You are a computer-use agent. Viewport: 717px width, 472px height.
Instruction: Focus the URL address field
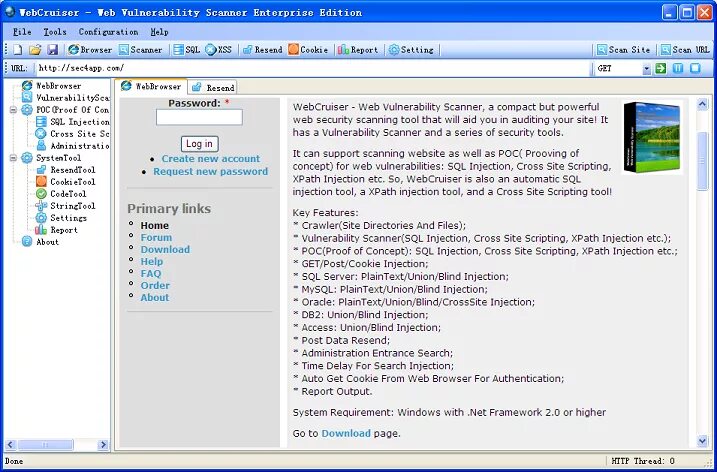(313, 69)
